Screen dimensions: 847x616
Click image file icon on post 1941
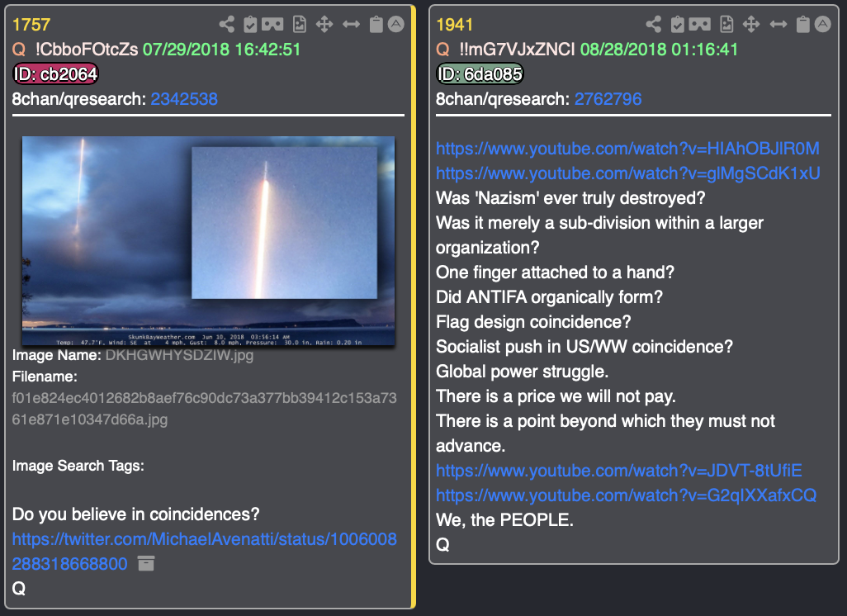[x=726, y=24]
